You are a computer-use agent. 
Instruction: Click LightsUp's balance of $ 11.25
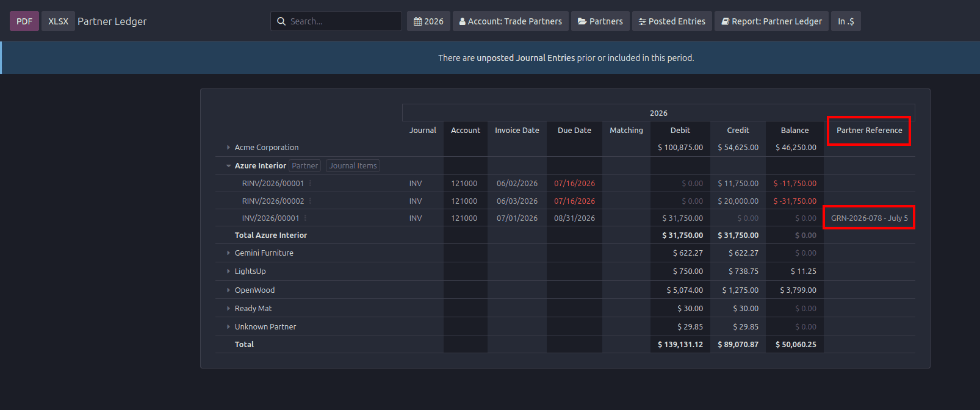(x=803, y=272)
